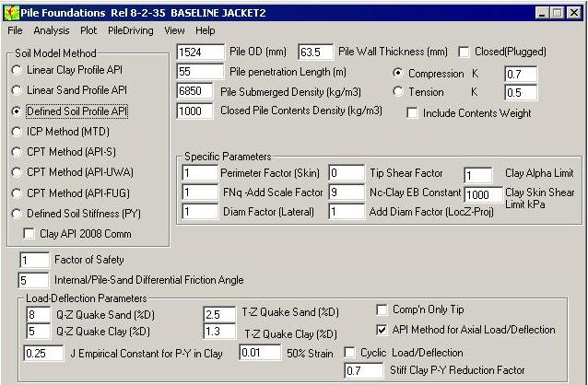This screenshot has height=385, width=588.
Task: Click the Pile Submerged Density field
Action: point(194,91)
